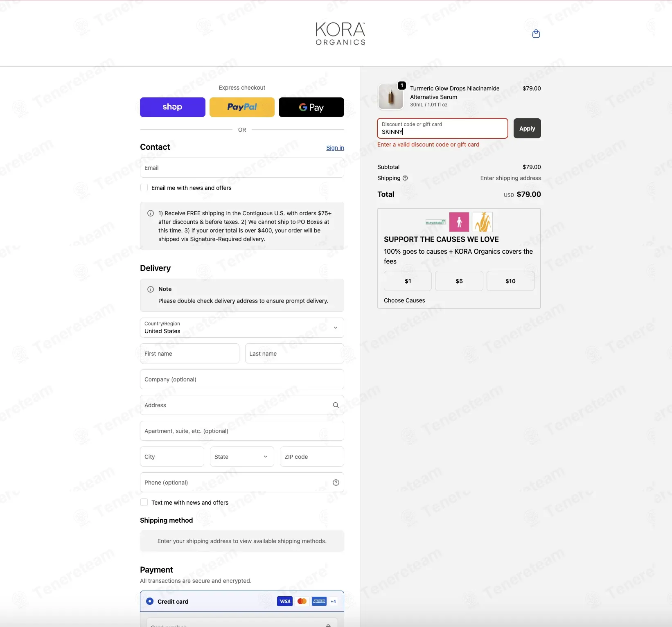Click the info icon in the free shipping notice
The image size is (672, 627).
pos(151,213)
